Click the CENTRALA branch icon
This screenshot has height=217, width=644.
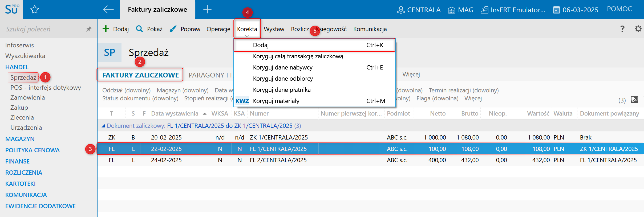401,10
